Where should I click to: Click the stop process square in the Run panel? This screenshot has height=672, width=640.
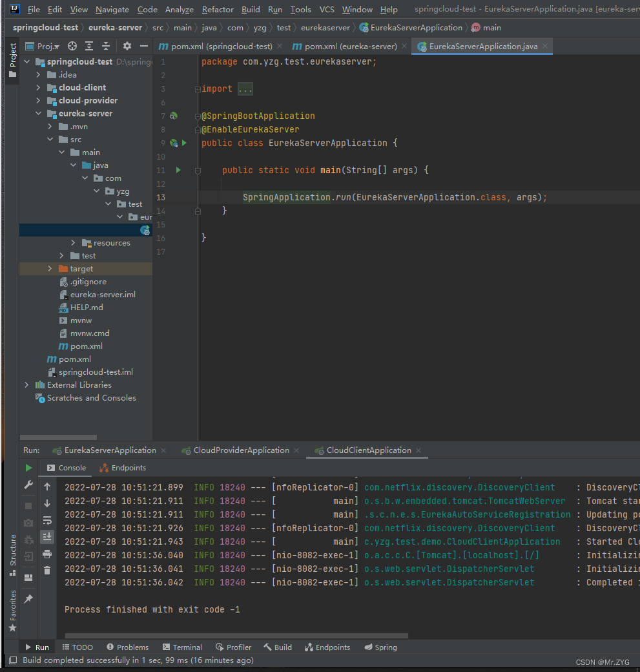click(28, 506)
